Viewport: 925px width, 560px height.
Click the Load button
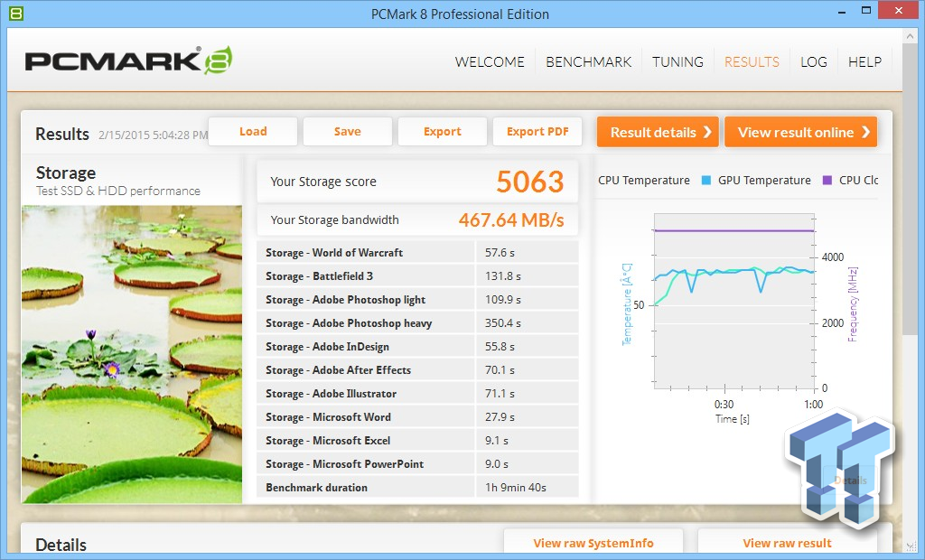pos(253,132)
